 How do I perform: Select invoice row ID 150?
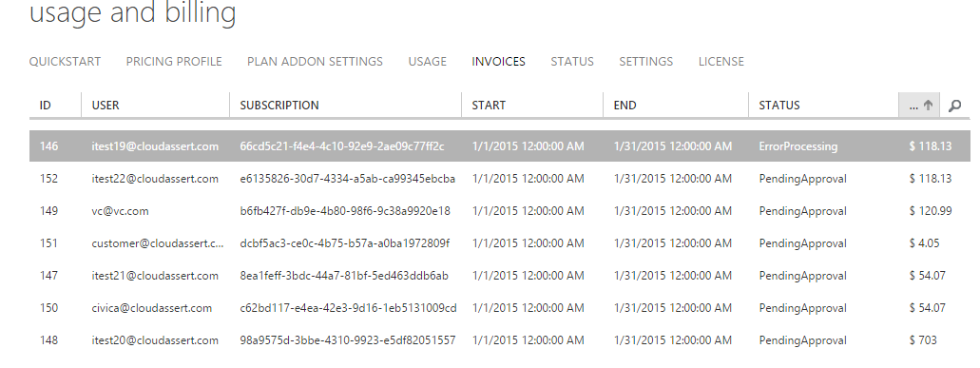point(499,308)
